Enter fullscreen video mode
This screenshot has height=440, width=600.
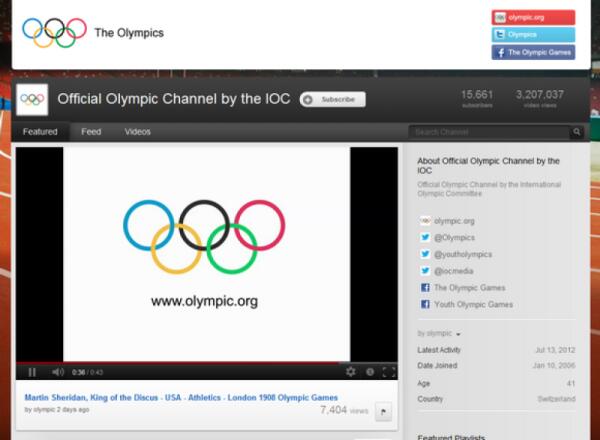[x=387, y=372]
